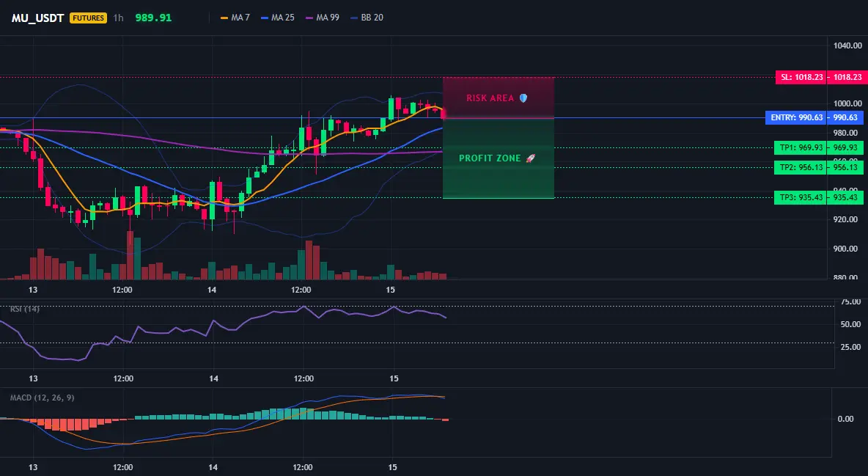Click the MU_USDT symbol name
The width and height of the screenshot is (868, 476).
click(37, 18)
